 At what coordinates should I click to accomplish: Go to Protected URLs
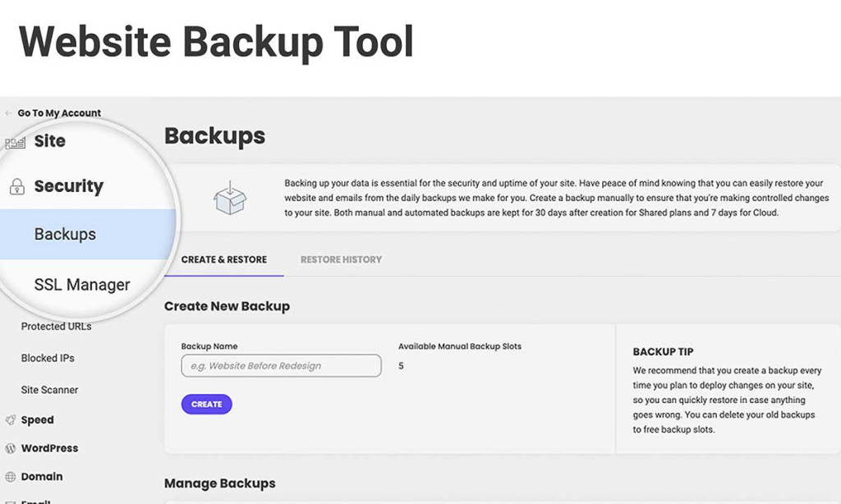[57, 327]
